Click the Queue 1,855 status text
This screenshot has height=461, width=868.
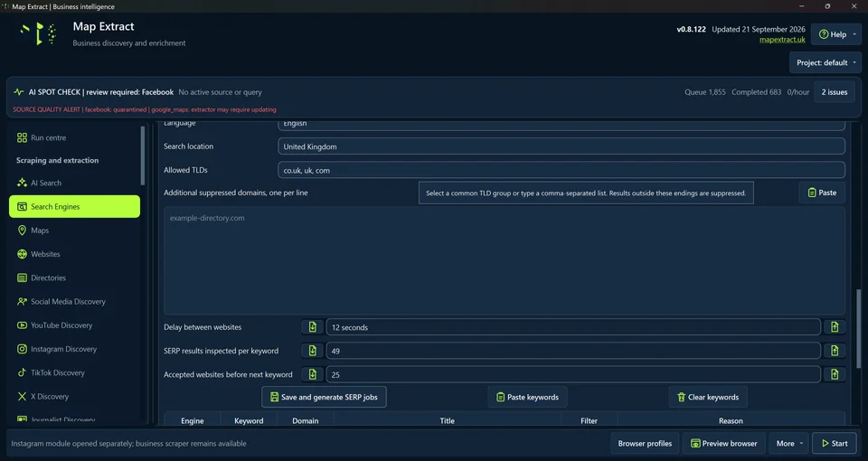coord(704,92)
